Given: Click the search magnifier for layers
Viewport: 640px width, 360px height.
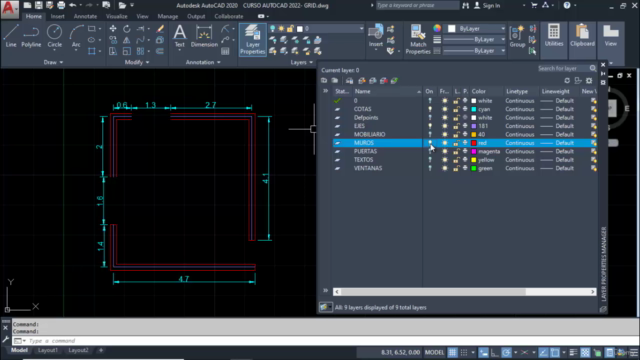Looking at the screenshot, I should click(x=593, y=68).
